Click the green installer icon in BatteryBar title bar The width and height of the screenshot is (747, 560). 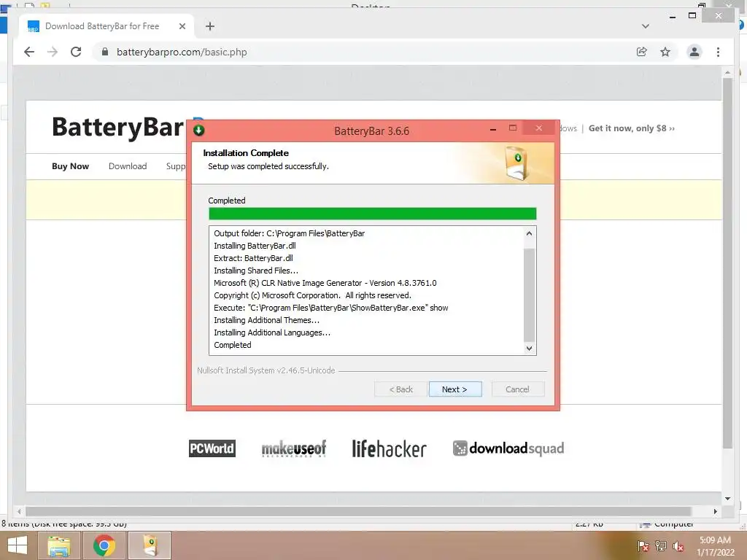click(x=199, y=131)
